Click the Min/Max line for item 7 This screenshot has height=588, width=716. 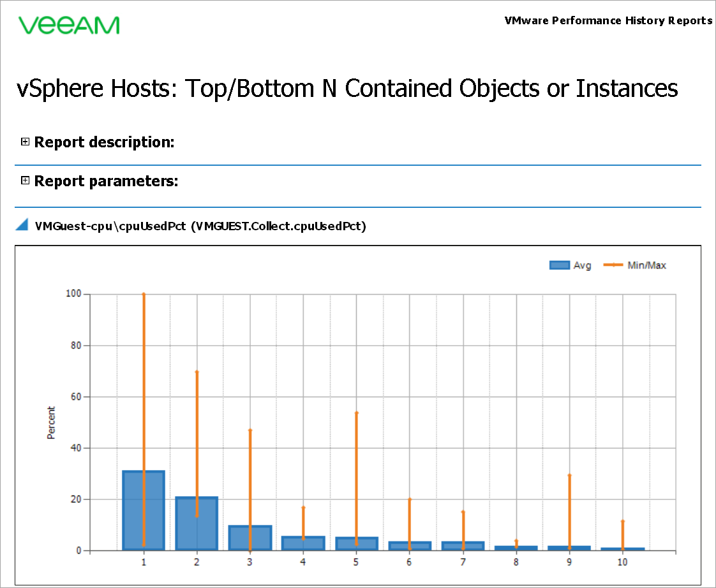[x=463, y=531]
